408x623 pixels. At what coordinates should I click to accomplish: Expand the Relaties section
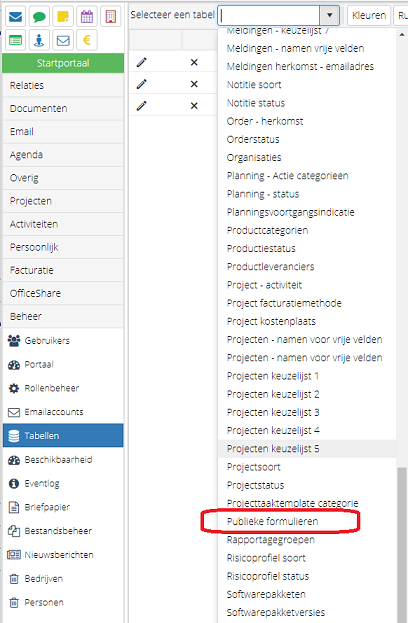pos(63,85)
